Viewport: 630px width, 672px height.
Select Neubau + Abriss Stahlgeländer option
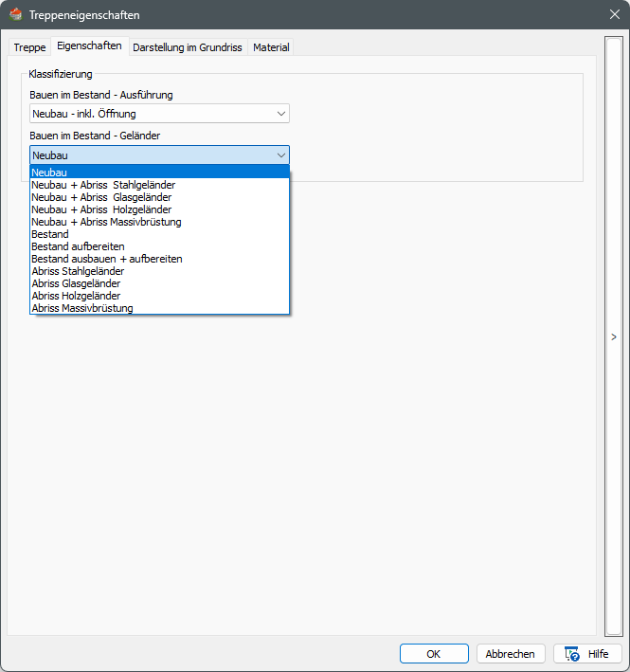[103, 185]
